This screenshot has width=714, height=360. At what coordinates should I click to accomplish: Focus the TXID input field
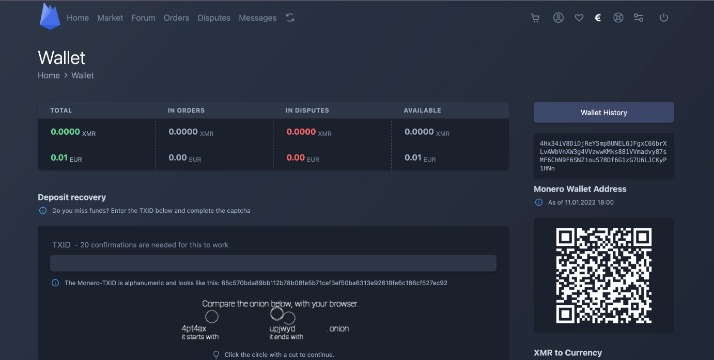(x=273, y=263)
